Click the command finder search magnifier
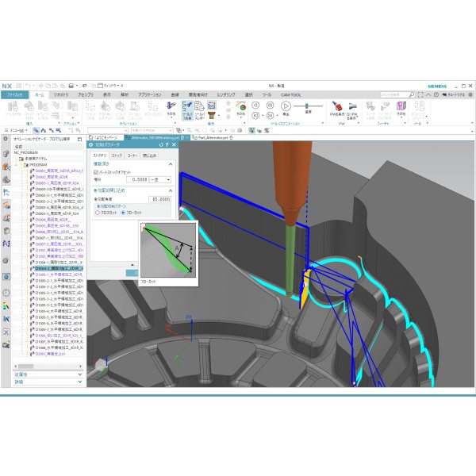Viewport: 476px width, 476px height. (x=411, y=94)
